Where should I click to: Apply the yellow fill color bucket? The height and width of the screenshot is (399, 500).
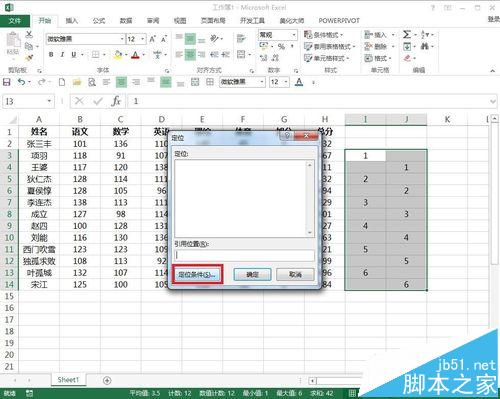[x=118, y=55]
